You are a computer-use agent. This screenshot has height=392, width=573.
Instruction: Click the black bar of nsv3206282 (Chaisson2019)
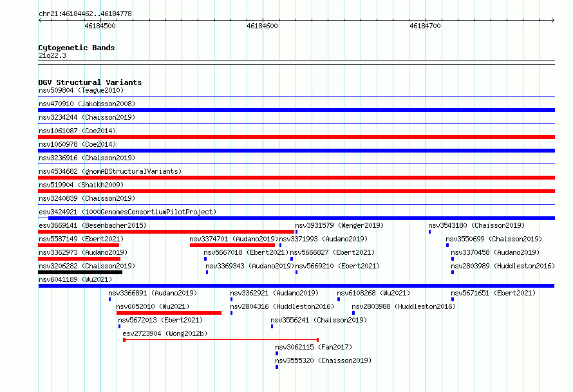pos(80,272)
